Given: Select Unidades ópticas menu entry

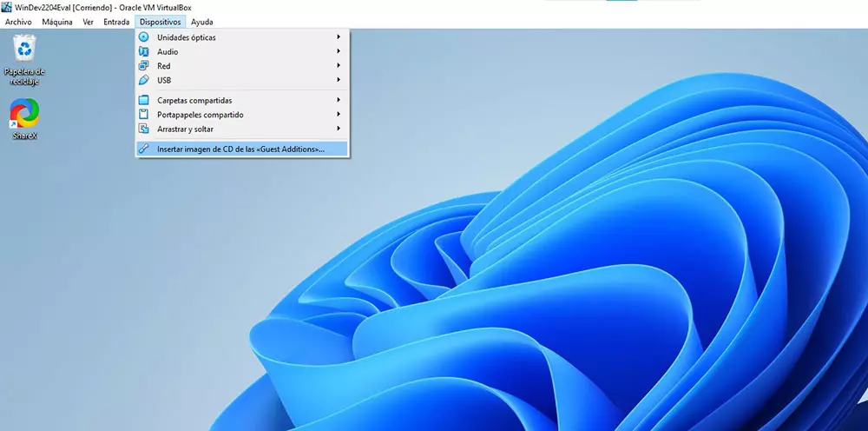Looking at the screenshot, I should (x=242, y=37).
